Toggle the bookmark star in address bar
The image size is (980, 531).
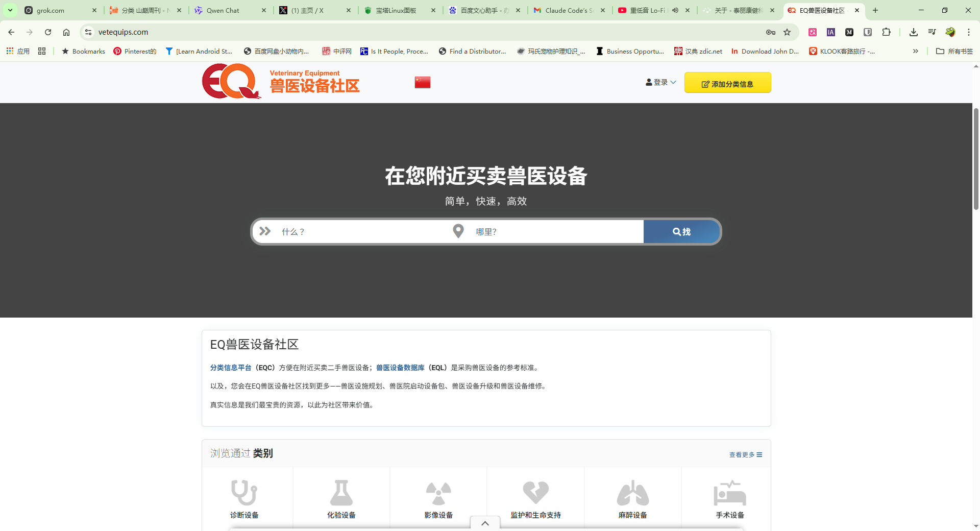pyautogui.click(x=788, y=32)
